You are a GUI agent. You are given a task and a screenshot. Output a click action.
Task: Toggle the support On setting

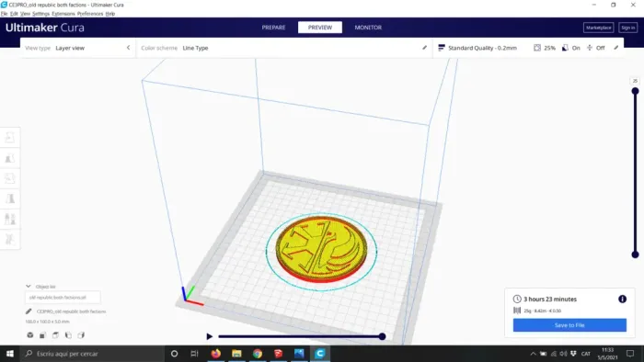(x=571, y=48)
